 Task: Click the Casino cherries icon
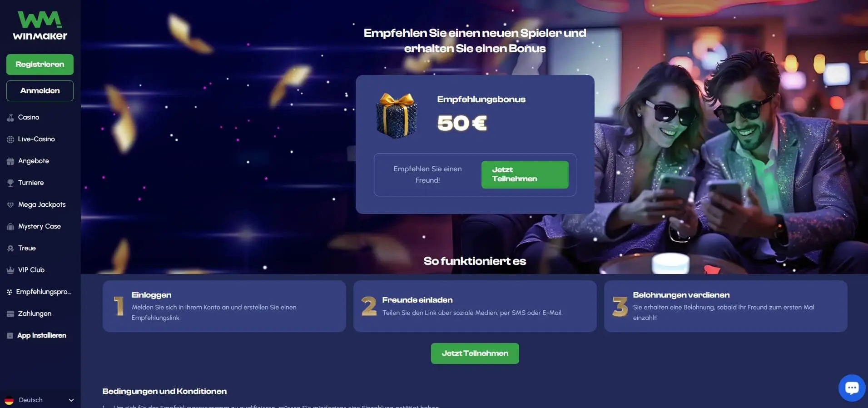coord(10,118)
